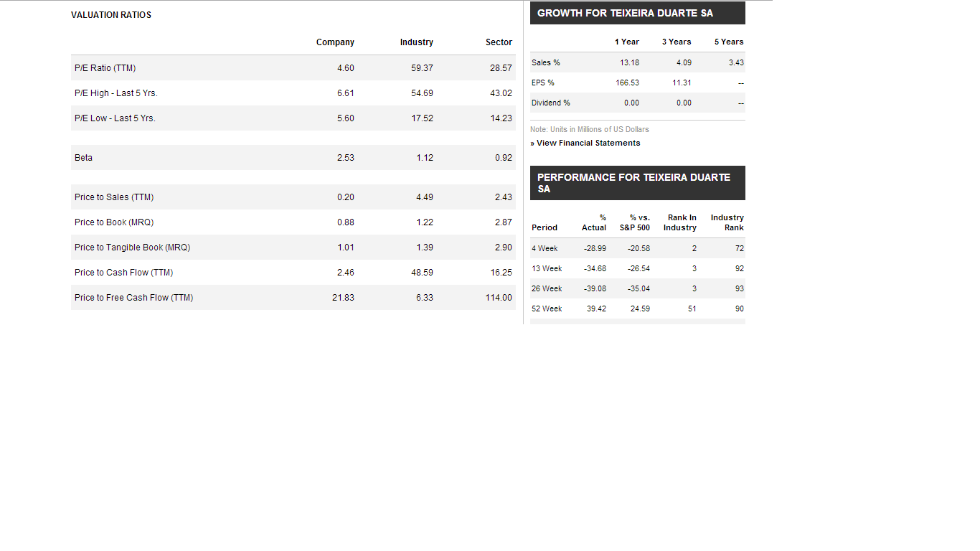Image resolution: width=980 pixels, height=551 pixels.
Task: Click the Industry column header in valuation table
Action: pyautogui.click(x=417, y=42)
